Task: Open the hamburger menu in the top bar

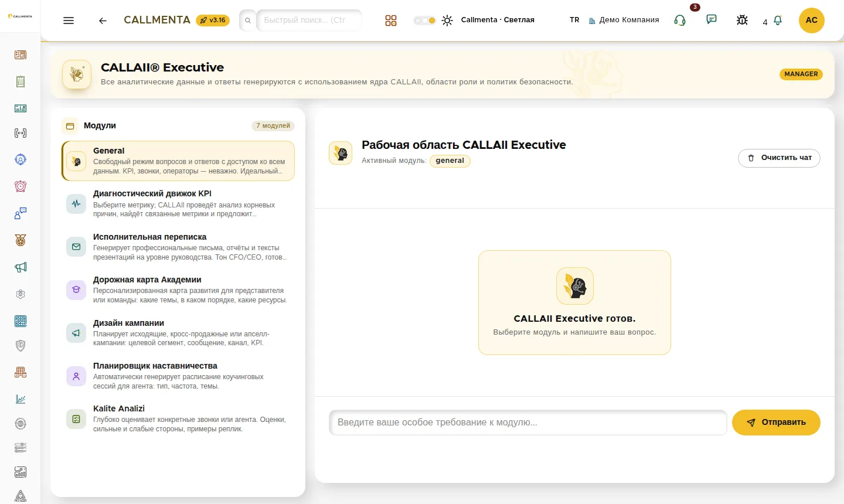Action: click(69, 21)
